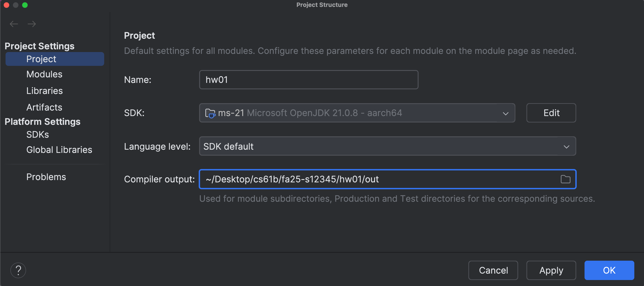Viewport: 644px width, 286px height.
Task: Click the back navigation arrow
Action: point(14,24)
